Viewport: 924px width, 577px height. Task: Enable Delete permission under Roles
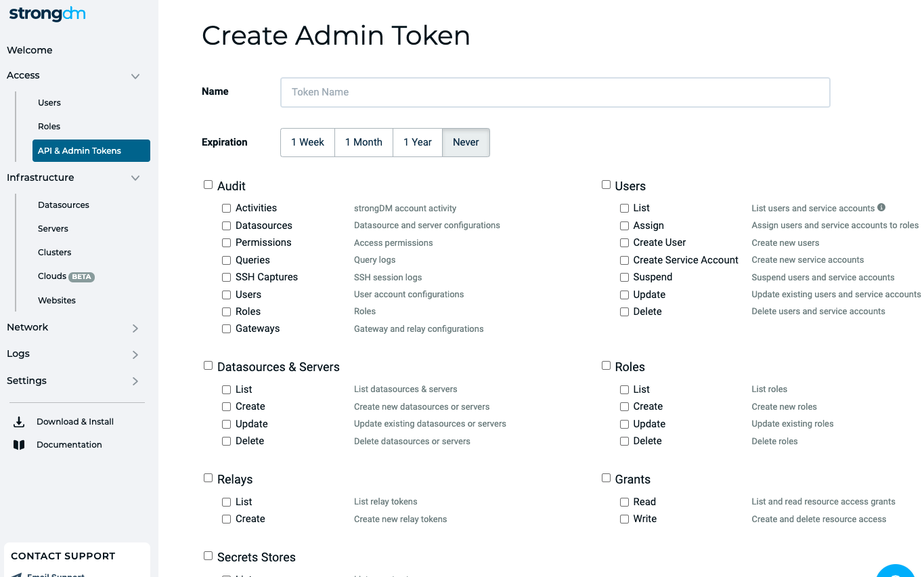[623, 441]
